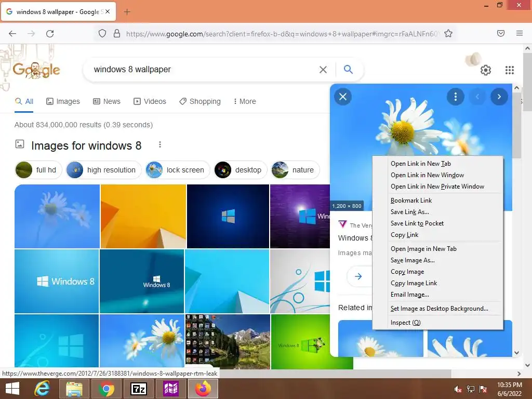
Task: Select Inspect (Q) from context menu
Action: coord(437,323)
